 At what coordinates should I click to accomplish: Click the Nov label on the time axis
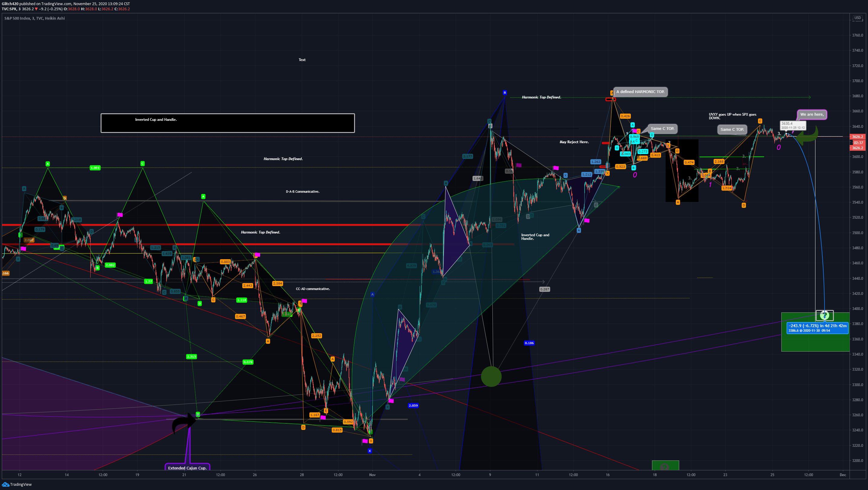click(x=372, y=475)
